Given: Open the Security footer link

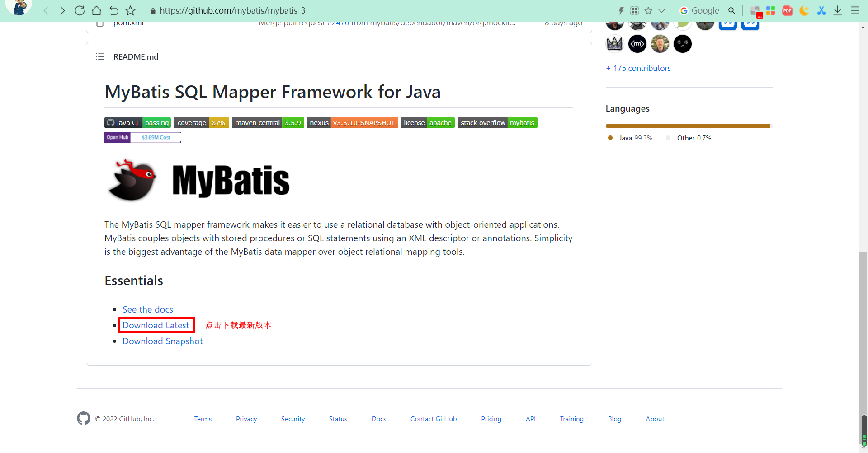Looking at the screenshot, I should (293, 419).
